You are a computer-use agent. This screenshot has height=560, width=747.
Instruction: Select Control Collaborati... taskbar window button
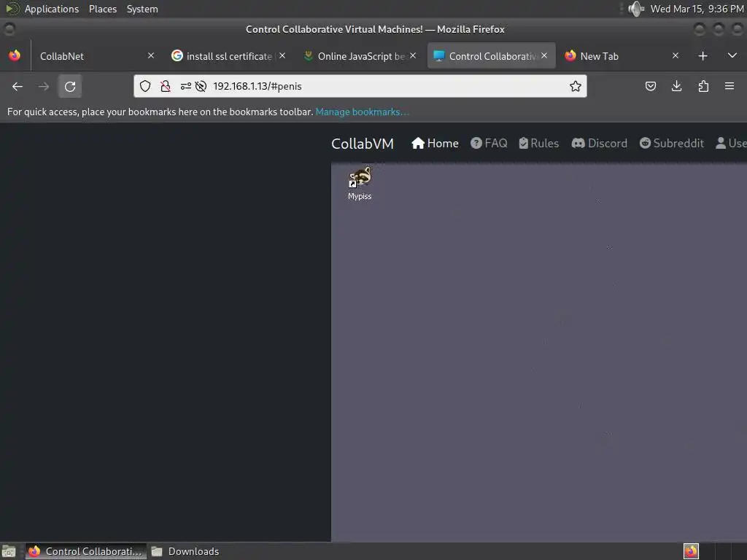(x=86, y=551)
